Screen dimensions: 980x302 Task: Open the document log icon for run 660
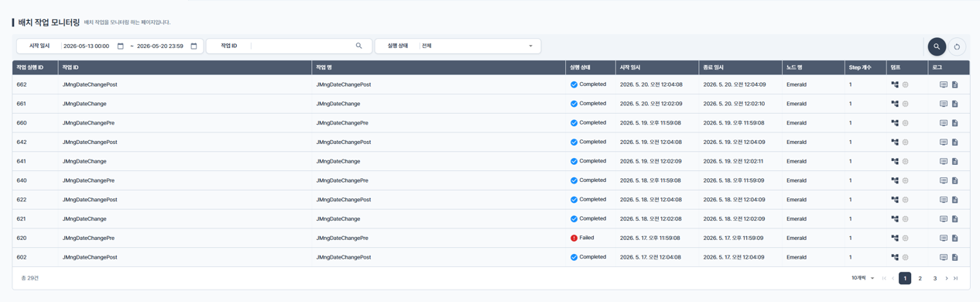point(955,123)
